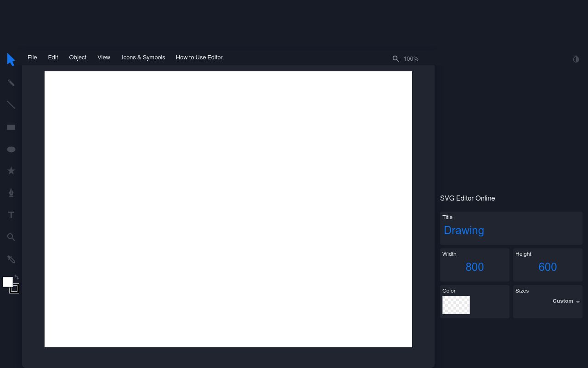Pick the Eyedropper tool
Screen dimensions: 588x368
tap(11, 259)
